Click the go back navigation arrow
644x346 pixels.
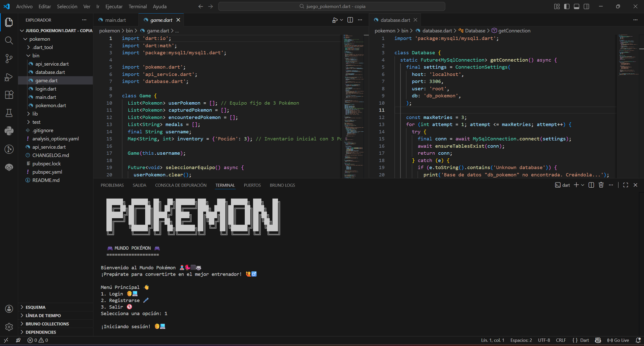tap(201, 6)
